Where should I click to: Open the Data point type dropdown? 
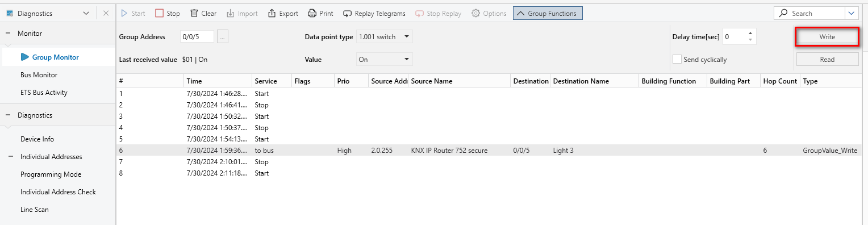(x=384, y=36)
